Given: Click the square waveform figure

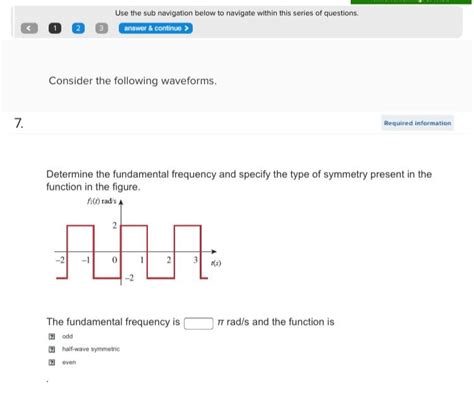Looking at the screenshot, I should coord(136,242).
